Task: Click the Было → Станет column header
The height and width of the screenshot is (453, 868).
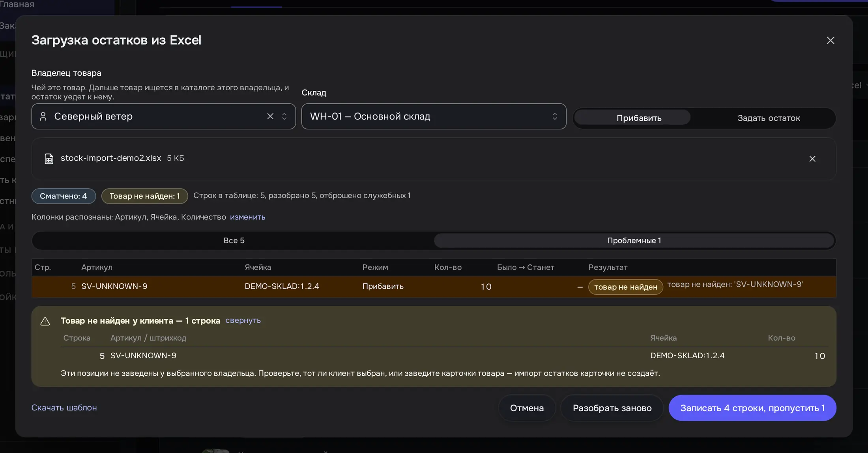Action: click(x=526, y=267)
